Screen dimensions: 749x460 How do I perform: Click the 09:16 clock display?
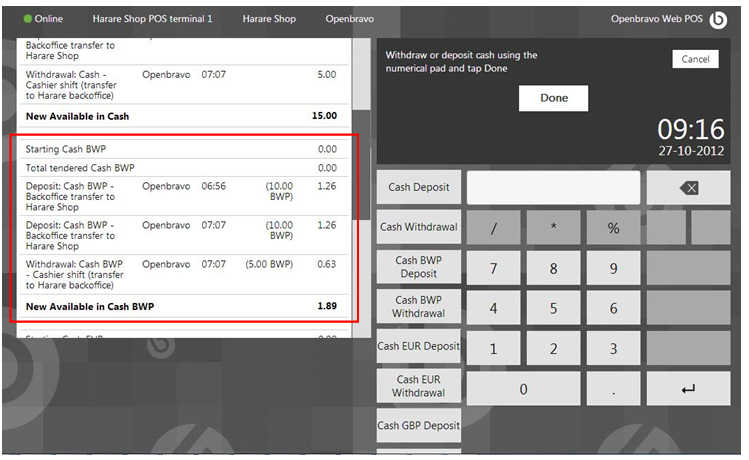[691, 129]
